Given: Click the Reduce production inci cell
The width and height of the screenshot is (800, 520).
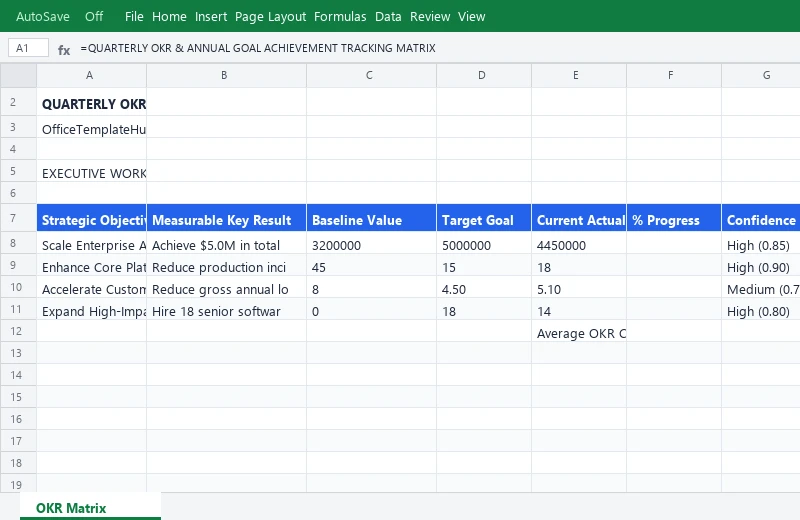Looking at the screenshot, I should pyautogui.click(x=226, y=265).
